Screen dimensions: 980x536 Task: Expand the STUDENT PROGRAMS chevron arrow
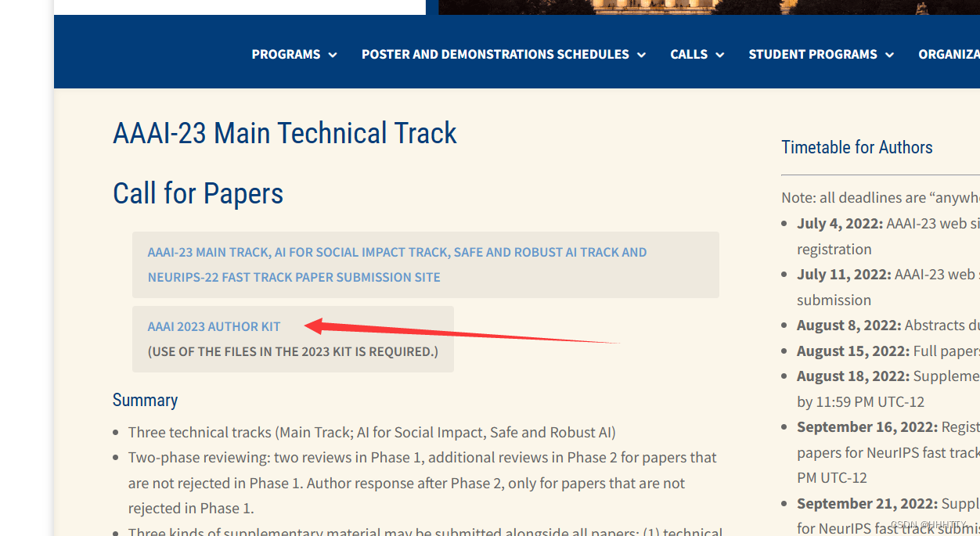889,55
